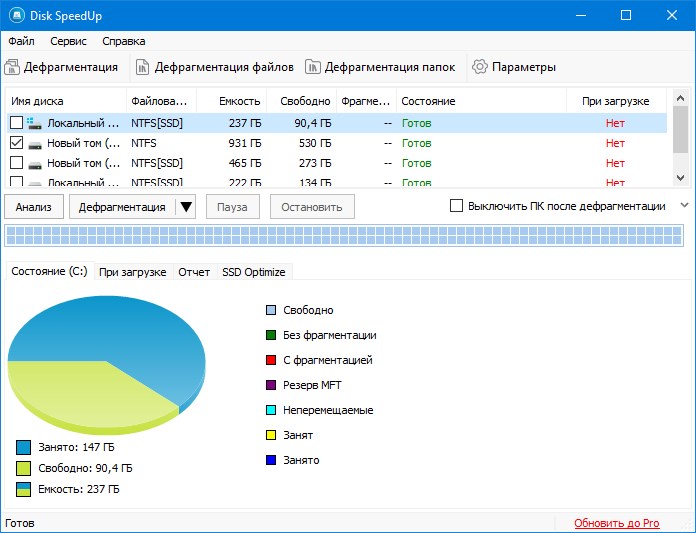
Task: Click the lime Свободно: 90,4 ГБ swatch
Action: point(24,468)
